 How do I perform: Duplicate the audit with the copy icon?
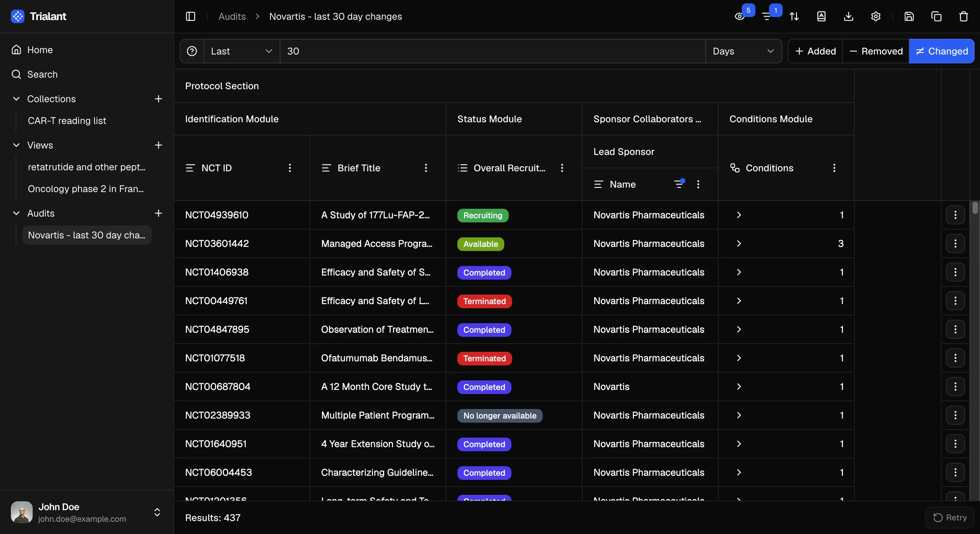click(936, 16)
